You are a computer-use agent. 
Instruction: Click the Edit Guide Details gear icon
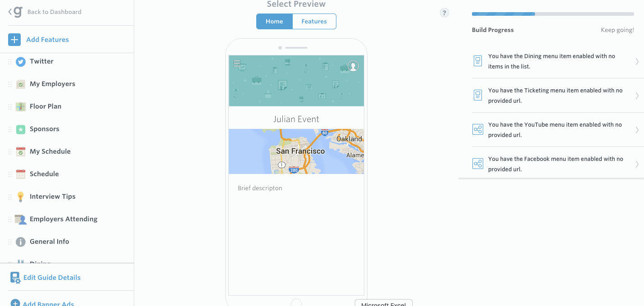point(15,278)
